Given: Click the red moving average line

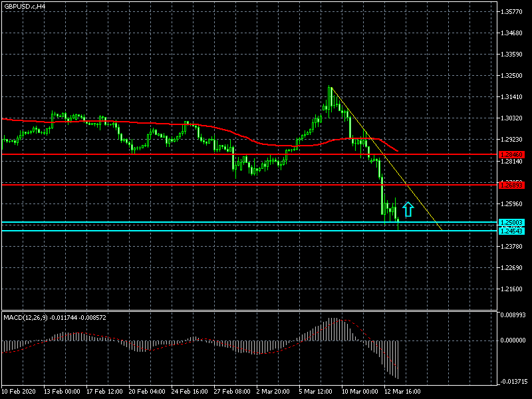Looking at the screenshot, I should [x=133, y=123].
